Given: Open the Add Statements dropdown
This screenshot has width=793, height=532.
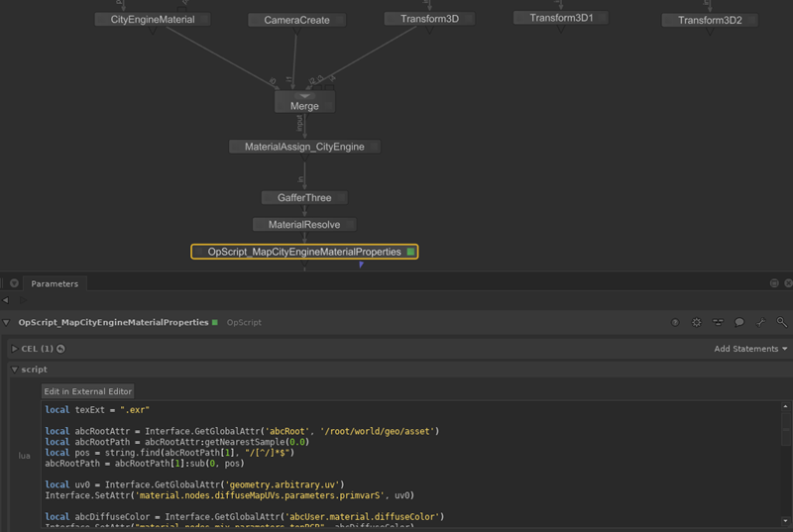Looking at the screenshot, I should [x=750, y=349].
